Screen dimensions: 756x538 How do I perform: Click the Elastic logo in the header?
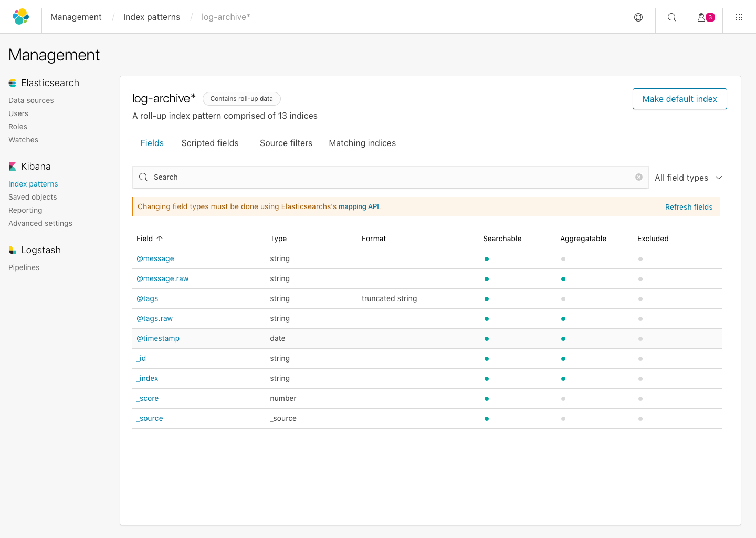tap(20, 17)
